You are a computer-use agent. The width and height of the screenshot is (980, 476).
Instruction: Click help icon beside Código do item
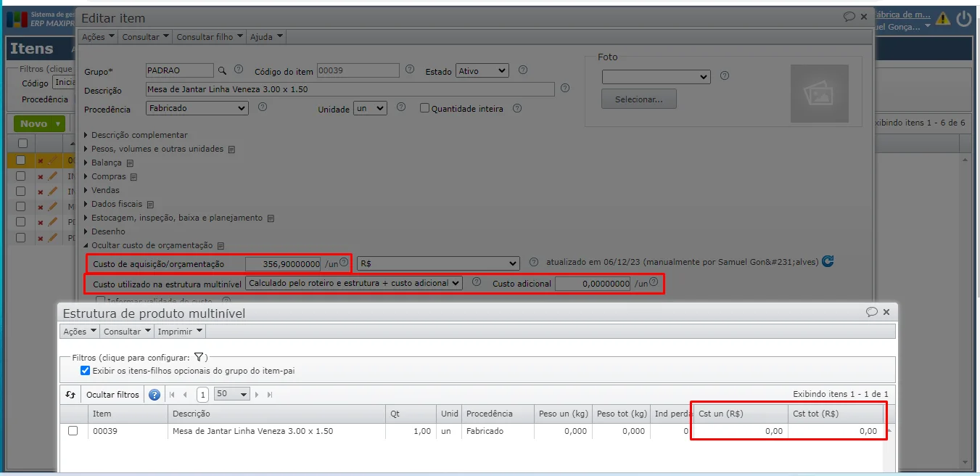pyautogui.click(x=410, y=70)
